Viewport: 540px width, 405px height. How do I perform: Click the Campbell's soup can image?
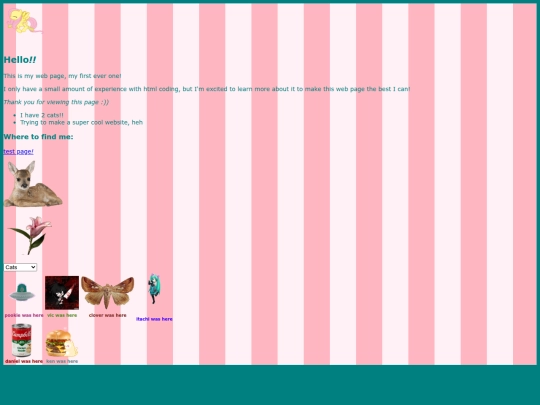(x=22, y=340)
